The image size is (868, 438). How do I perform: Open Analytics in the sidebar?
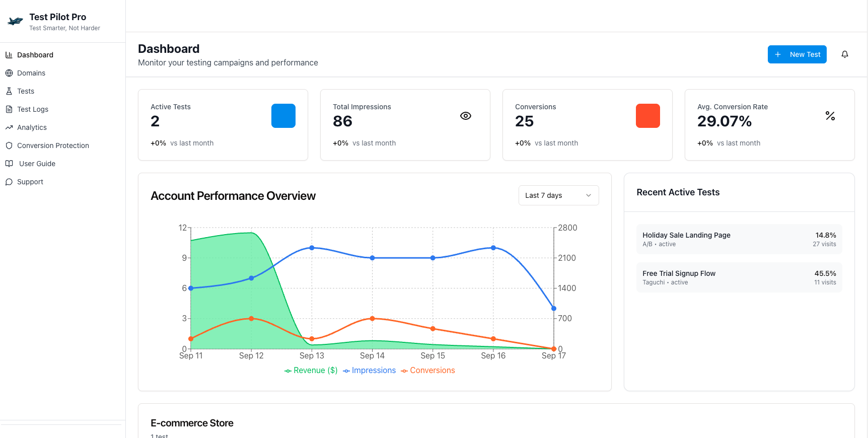coord(32,127)
